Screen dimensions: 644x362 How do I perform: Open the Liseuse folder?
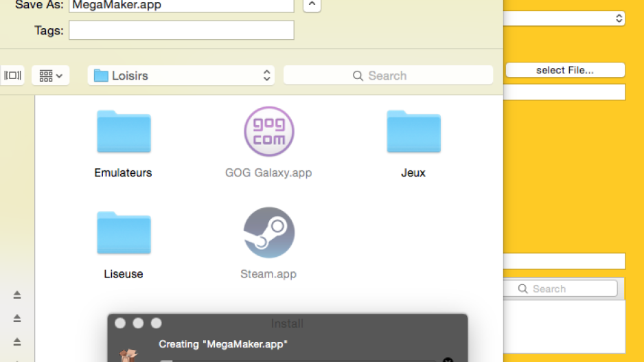pos(124,233)
